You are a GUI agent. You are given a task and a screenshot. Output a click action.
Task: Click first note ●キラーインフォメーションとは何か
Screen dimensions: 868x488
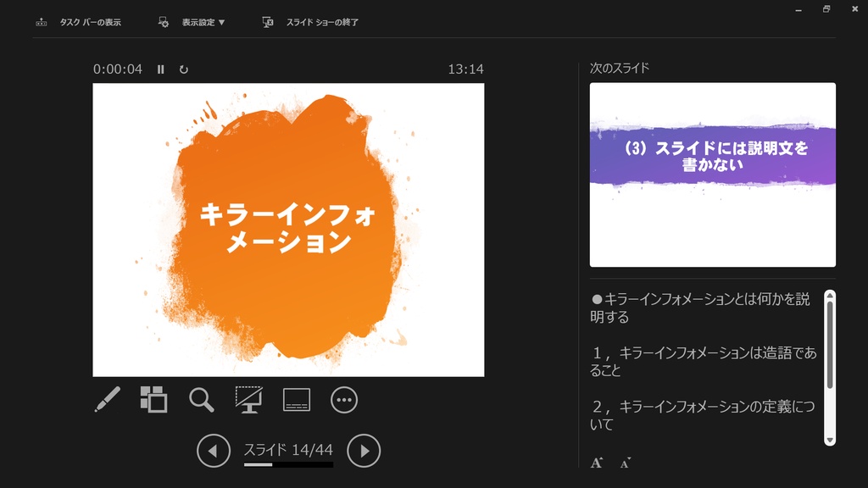tap(700, 308)
